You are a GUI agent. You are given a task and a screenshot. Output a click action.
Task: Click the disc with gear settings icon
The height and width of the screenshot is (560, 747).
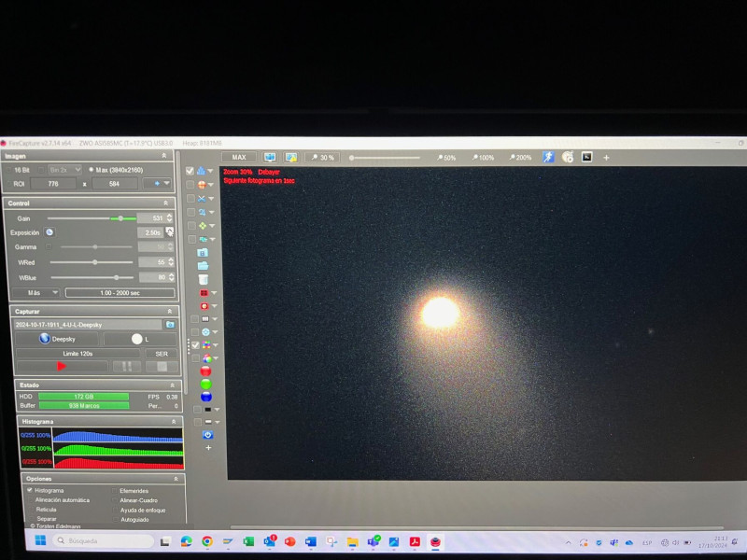(568, 157)
